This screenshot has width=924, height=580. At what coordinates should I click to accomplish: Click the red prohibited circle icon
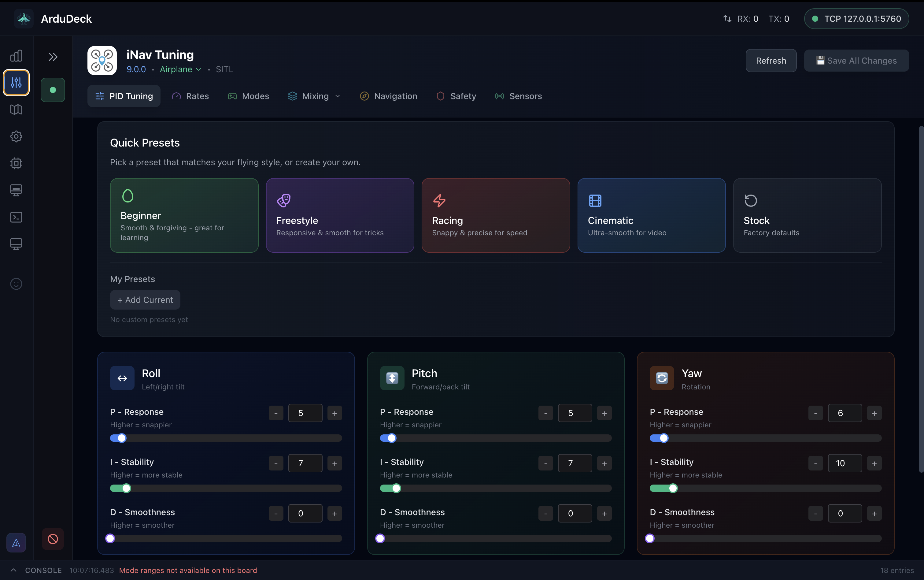coord(53,539)
